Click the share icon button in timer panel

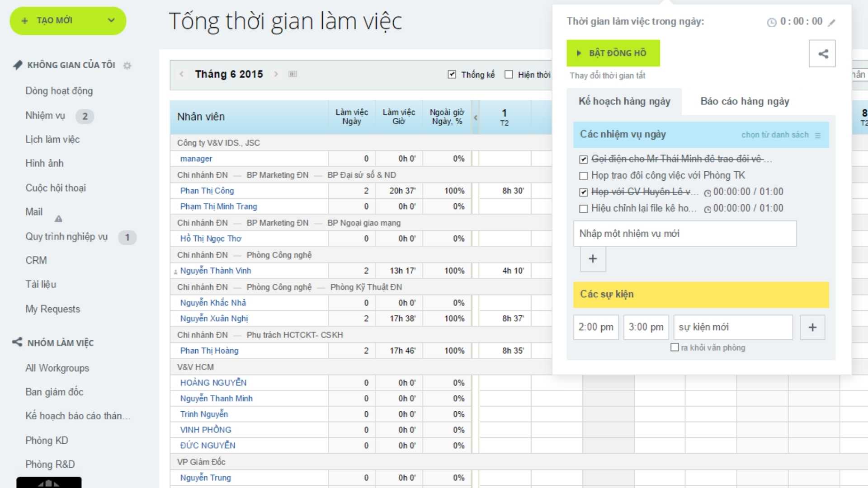coord(822,54)
